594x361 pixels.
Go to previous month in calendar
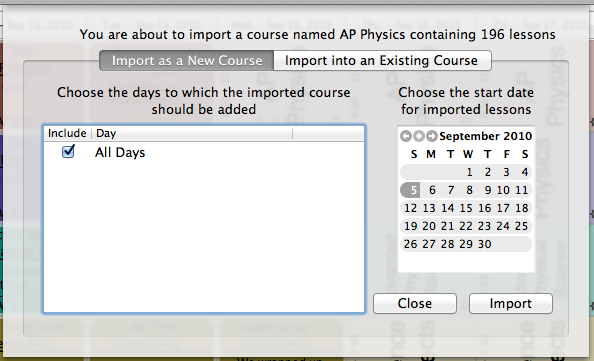click(406, 136)
